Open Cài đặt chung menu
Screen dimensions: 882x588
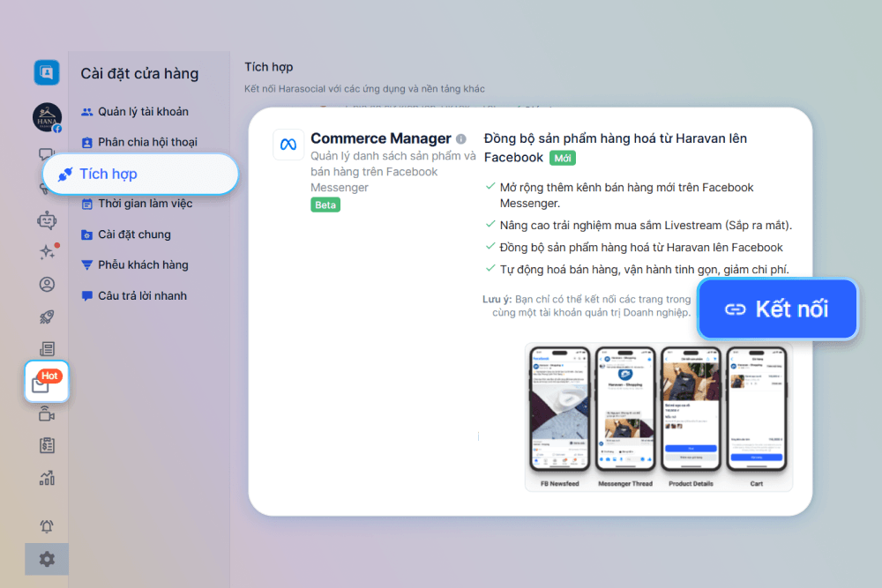click(x=126, y=234)
